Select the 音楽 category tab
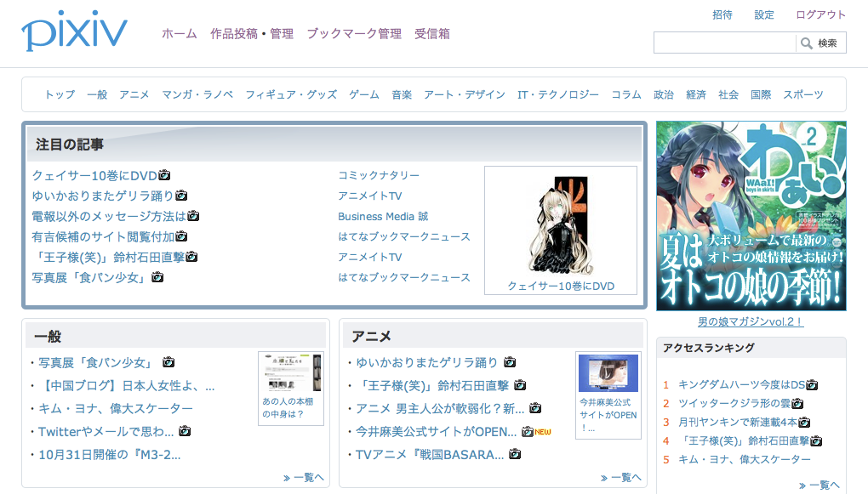Viewport: 868px width, 494px height. pyautogui.click(x=402, y=94)
